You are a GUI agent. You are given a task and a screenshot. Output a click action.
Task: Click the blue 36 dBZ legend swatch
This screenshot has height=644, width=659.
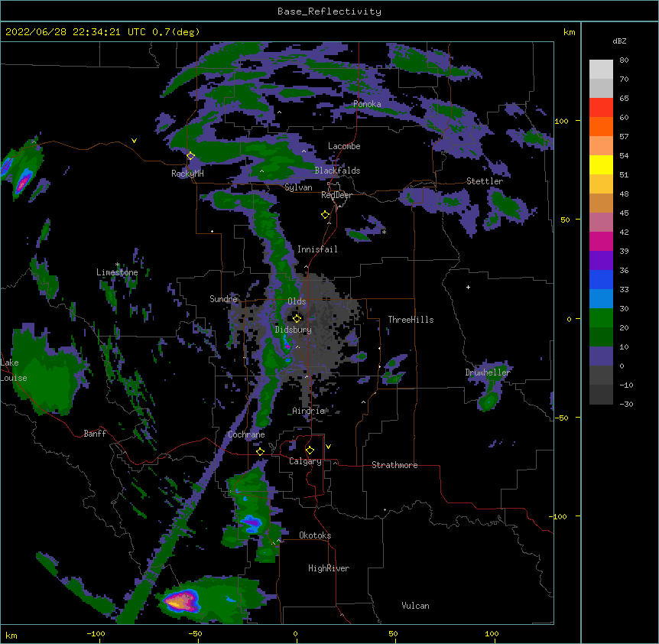click(x=601, y=279)
